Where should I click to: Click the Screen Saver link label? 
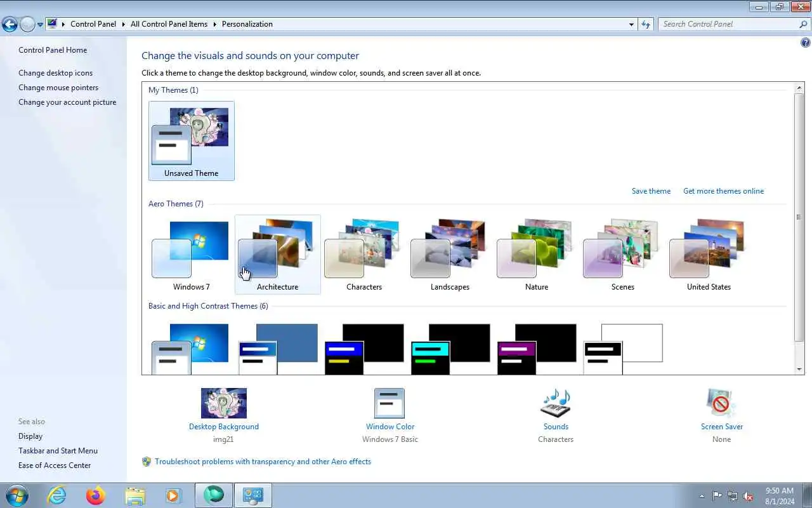(722, 427)
